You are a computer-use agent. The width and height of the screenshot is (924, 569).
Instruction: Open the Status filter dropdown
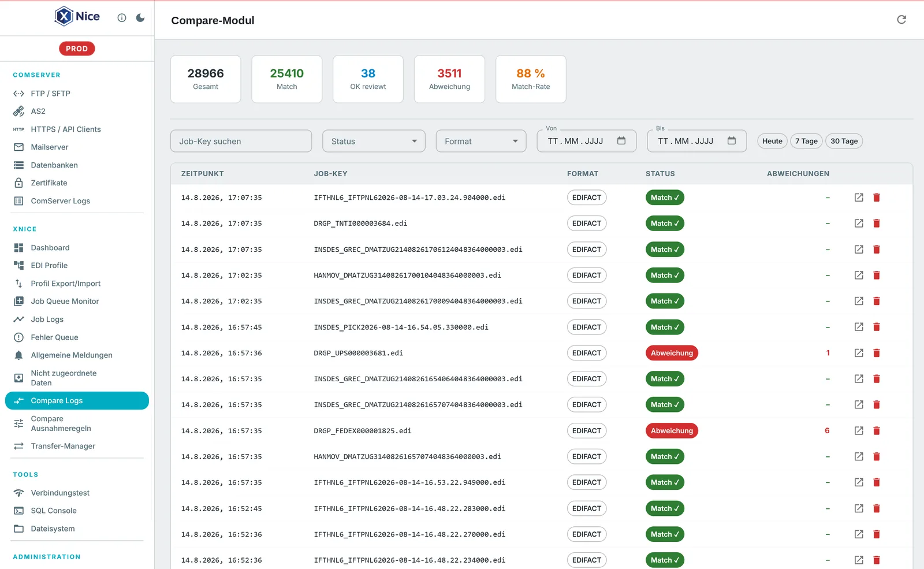[374, 141]
